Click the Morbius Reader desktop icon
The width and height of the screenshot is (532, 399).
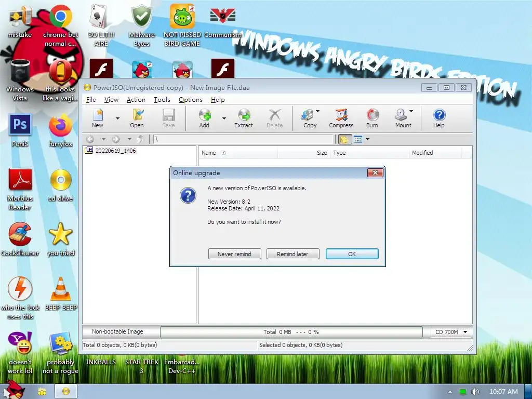tap(20, 189)
